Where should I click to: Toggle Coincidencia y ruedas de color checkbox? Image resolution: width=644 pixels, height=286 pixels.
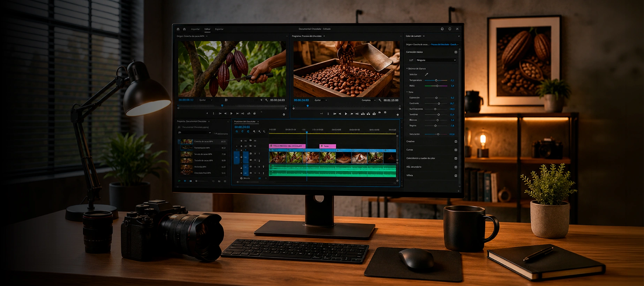pyautogui.click(x=456, y=158)
